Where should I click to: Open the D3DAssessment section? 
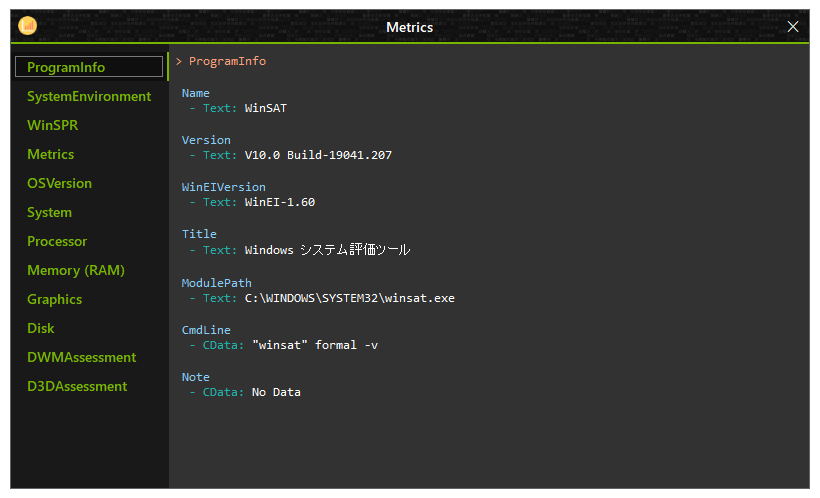pyautogui.click(x=77, y=386)
